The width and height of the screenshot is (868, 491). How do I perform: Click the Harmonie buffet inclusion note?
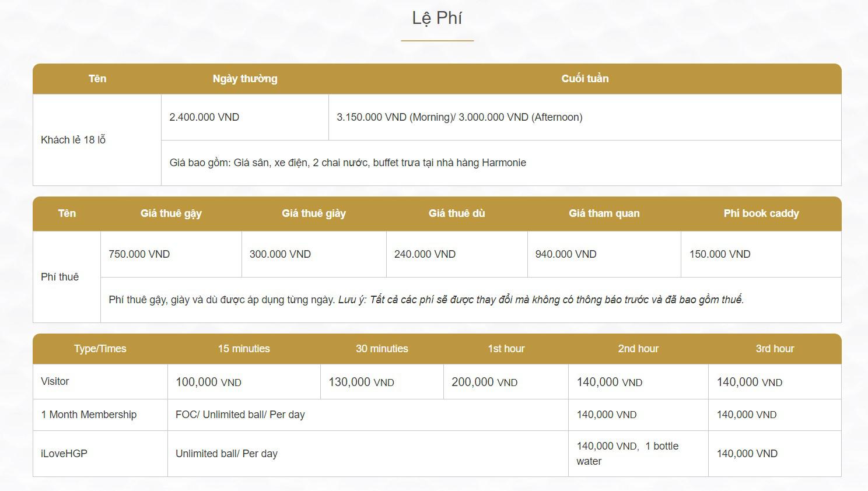tap(348, 163)
